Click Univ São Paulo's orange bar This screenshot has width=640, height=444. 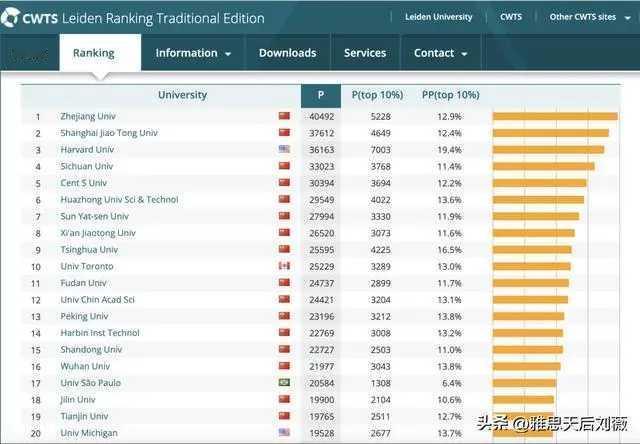524,383
